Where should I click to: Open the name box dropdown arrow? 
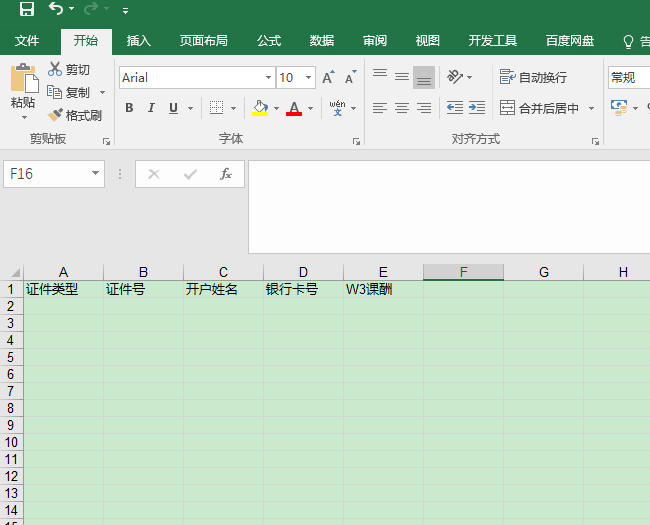click(95, 173)
